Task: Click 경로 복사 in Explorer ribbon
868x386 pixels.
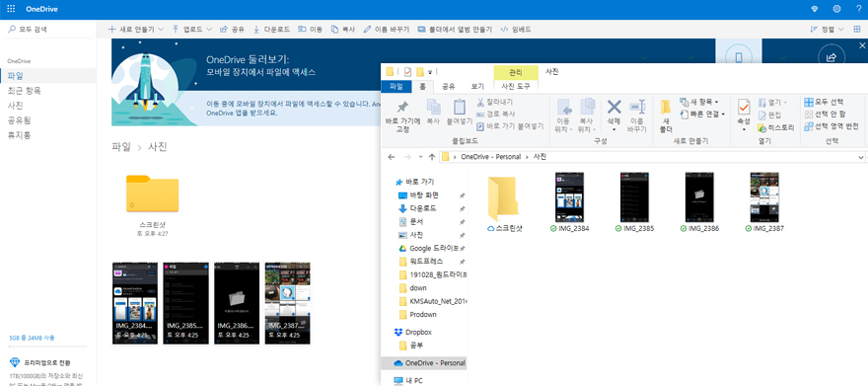Action: point(496,115)
